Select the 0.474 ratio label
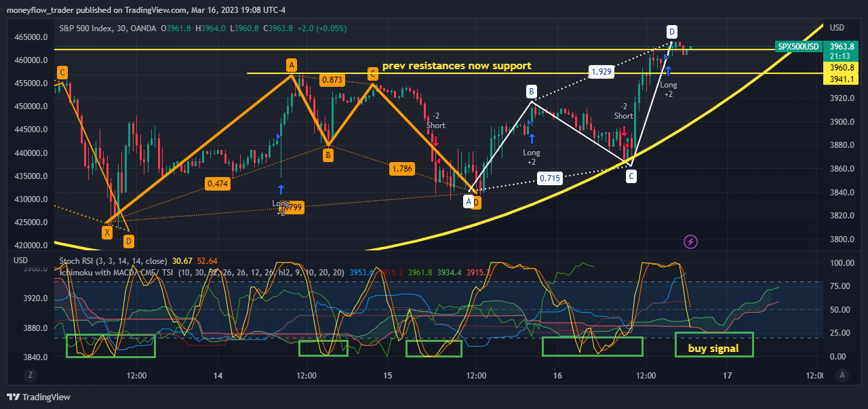The image size is (868, 409). tap(218, 183)
